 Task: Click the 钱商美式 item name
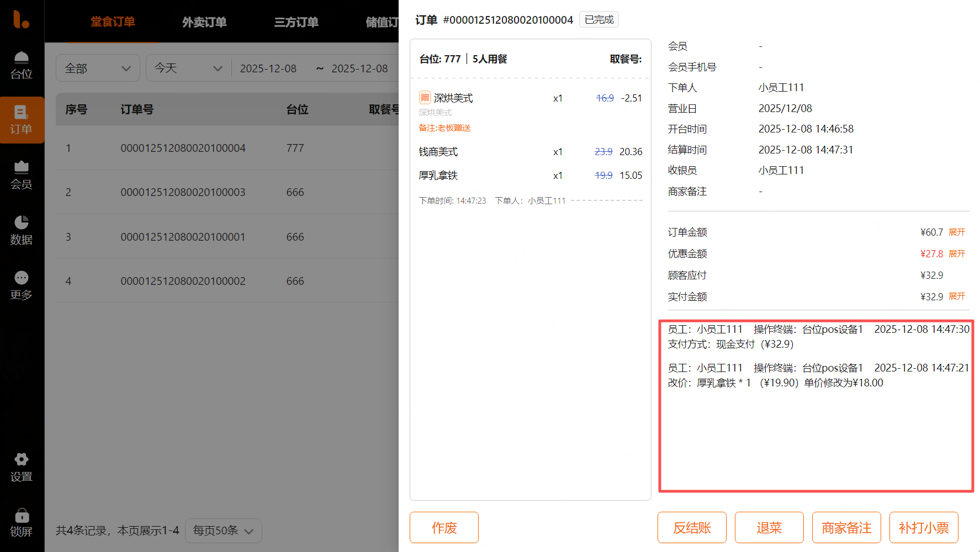click(x=438, y=152)
